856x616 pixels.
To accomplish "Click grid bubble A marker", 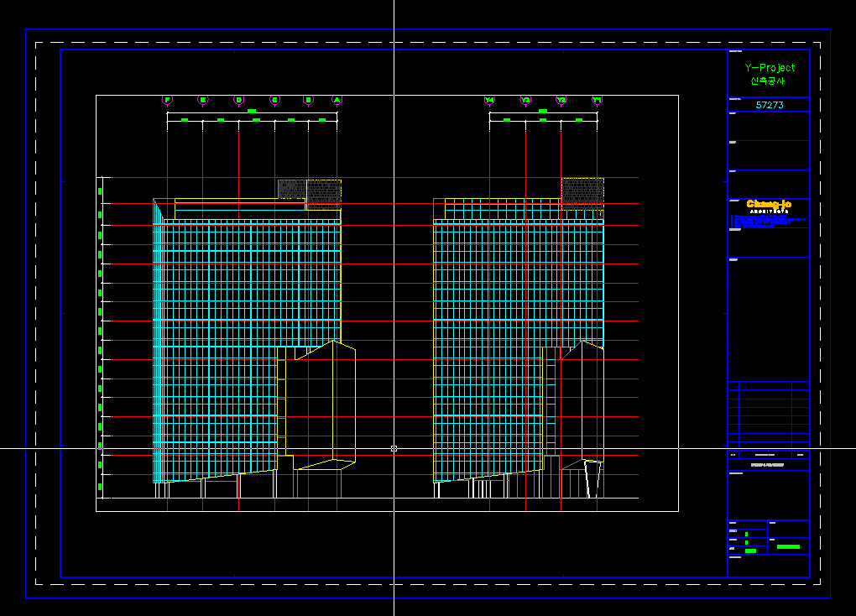I will 337,100.
